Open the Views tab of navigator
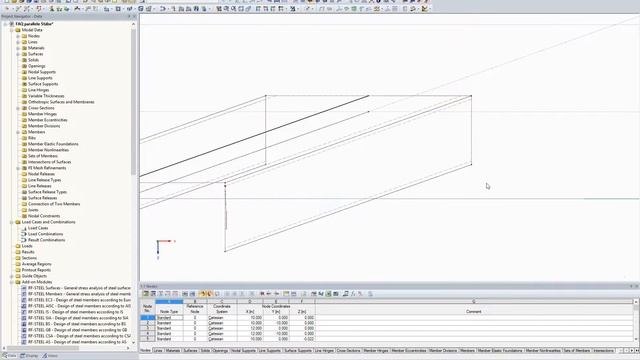The width and height of the screenshot is (640, 360). click(x=51, y=356)
